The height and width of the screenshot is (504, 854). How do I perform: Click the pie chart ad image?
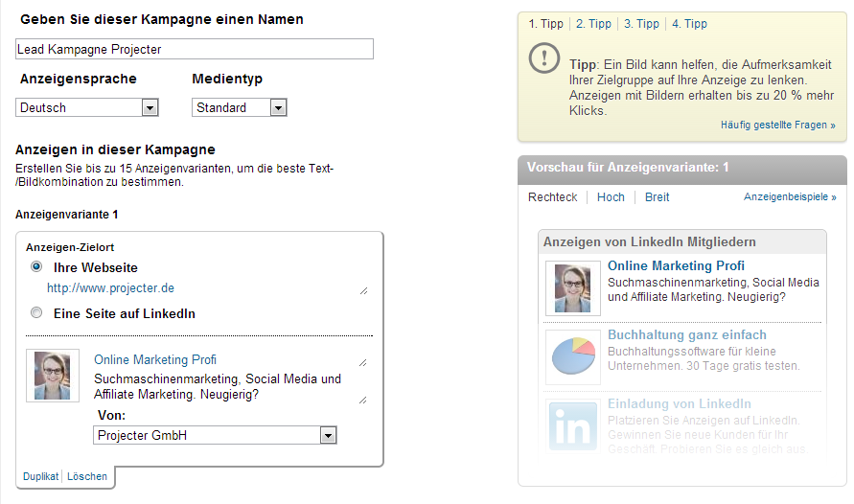click(x=573, y=357)
